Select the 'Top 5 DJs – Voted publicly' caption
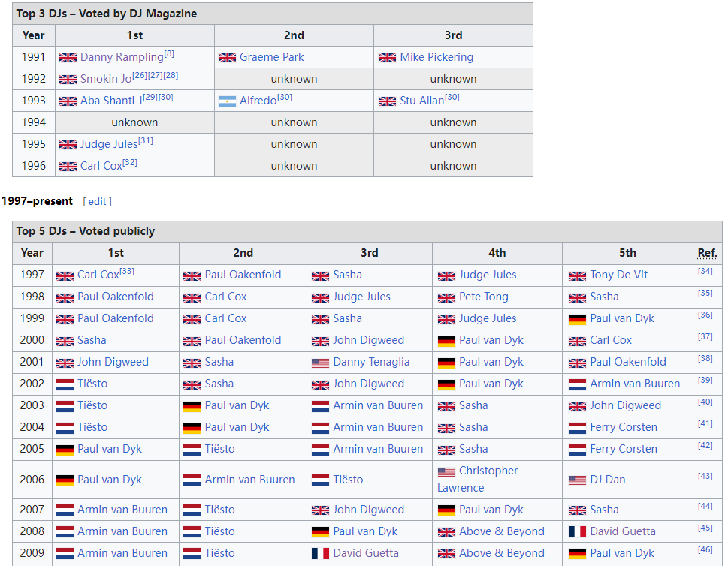The width and height of the screenshot is (728, 566). tap(86, 231)
